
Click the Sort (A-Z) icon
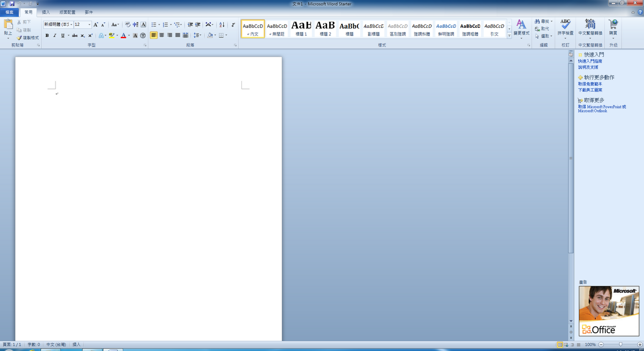click(222, 25)
